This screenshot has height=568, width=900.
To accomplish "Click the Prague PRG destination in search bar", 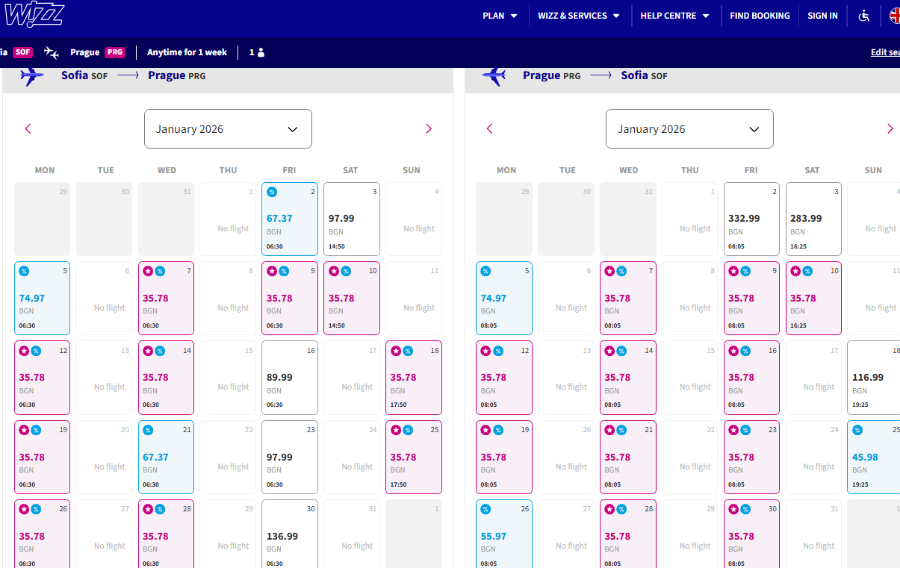I will (97, 53).
